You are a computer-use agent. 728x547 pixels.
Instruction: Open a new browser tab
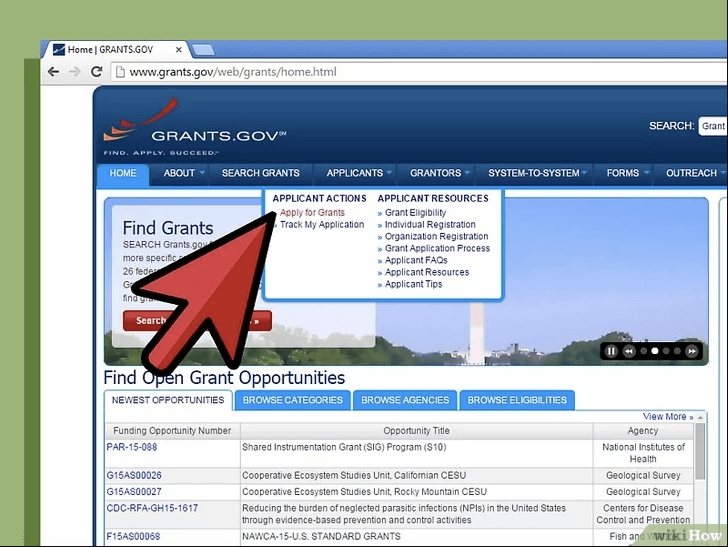203,49
